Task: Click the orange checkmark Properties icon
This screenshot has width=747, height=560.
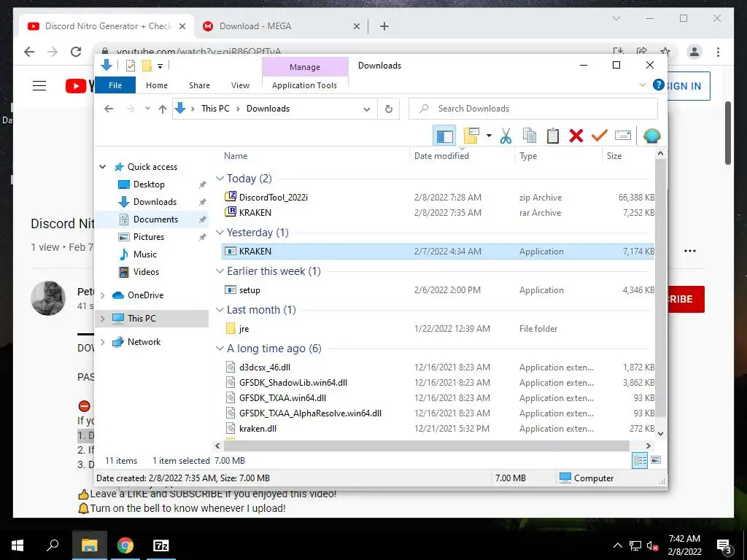Action: (600, 136)
